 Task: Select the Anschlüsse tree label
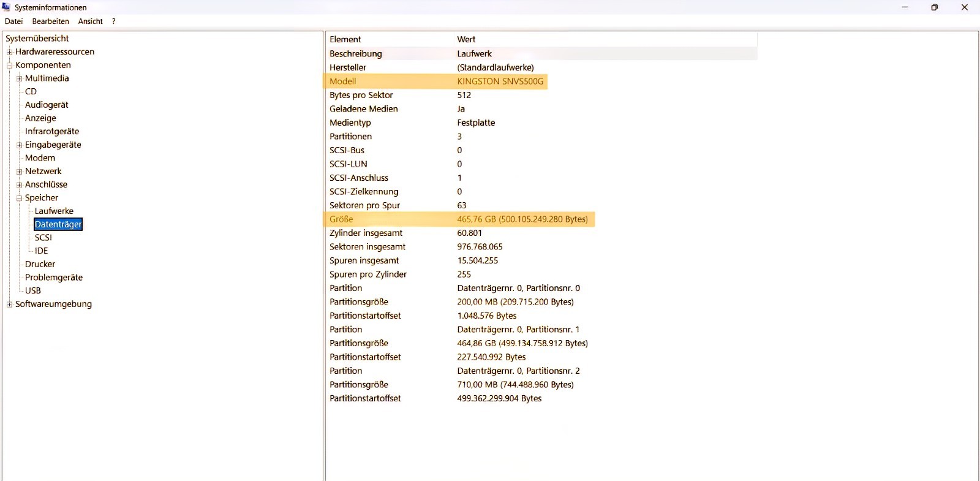pos(46,184)
